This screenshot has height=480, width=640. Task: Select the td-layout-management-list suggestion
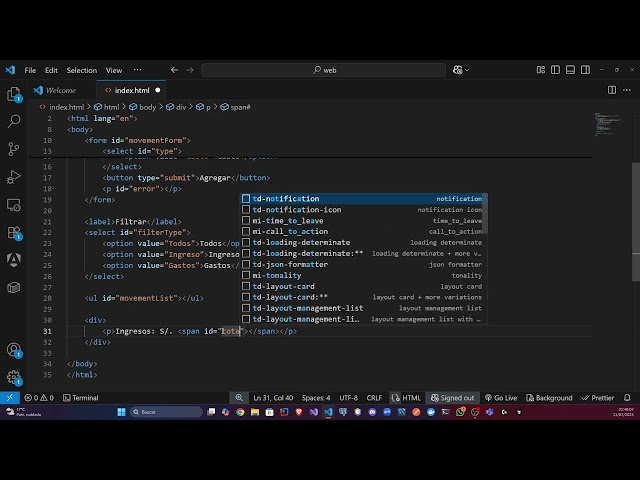pos(363,308)
